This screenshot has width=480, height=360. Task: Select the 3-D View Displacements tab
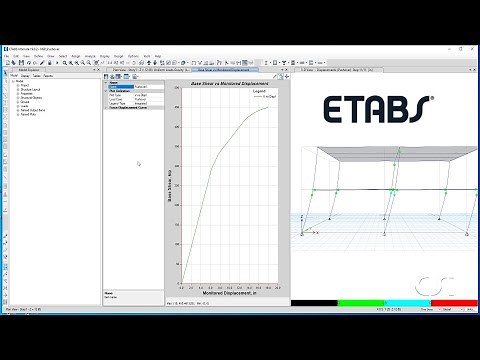[x=338, y=70]
